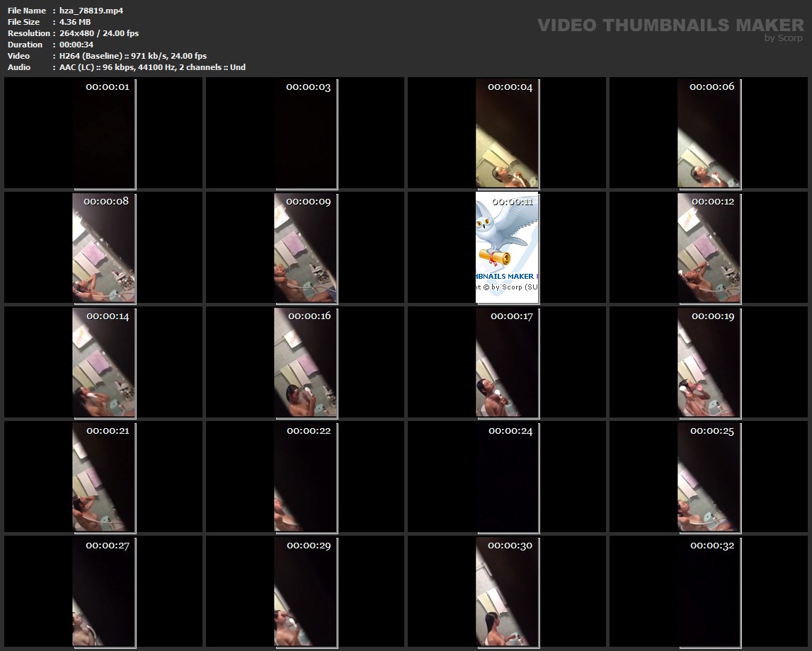Click the File Size value 4.36 MB
The width and height of the screenshot is (812, 651).
(x=75, y=22)
